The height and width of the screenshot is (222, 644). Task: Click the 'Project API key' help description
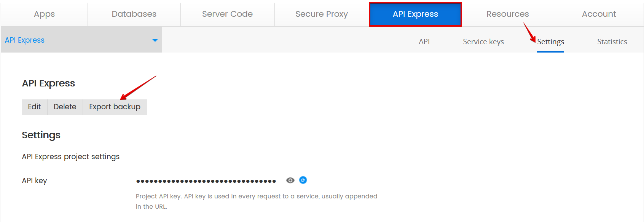point(257,201)
